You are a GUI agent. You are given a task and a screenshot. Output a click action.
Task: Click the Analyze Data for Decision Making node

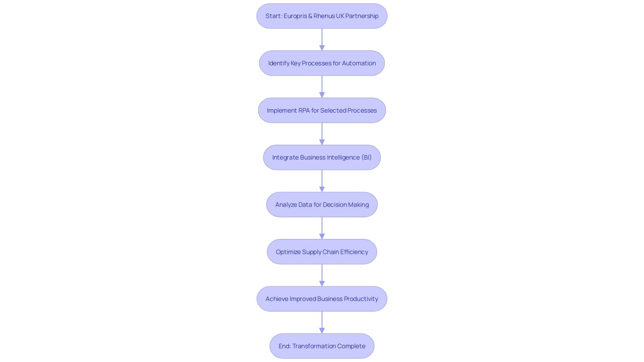pyautogui.click(x=322, y=204)
